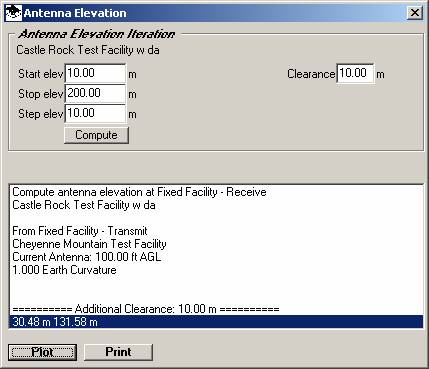Click the Clearance input field
Image resolution: width=429 pixels, height=369 pixels.
[355, 73]
